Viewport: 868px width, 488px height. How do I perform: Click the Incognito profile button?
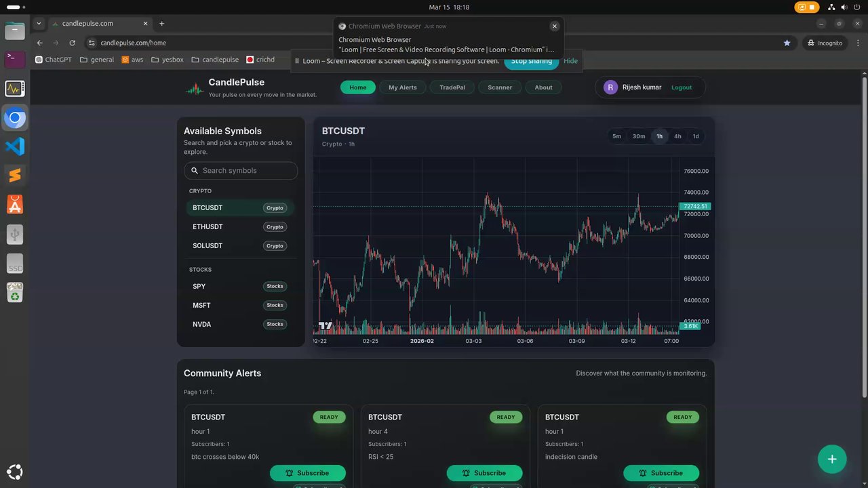[x=825, y=43]
